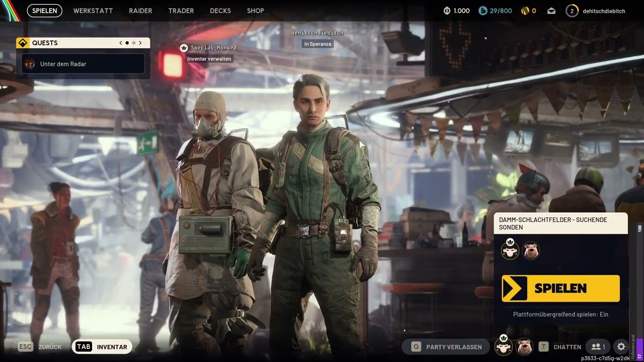Image resolution: width=644 pixels, height=362 pixels.
Task: Open settings with the gear icon
Action: tap(621, 347)
